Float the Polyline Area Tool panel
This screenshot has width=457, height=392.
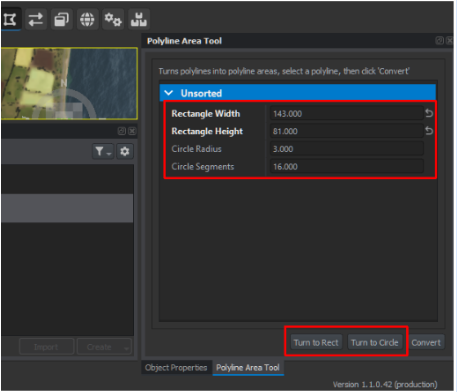click(440, 41)
